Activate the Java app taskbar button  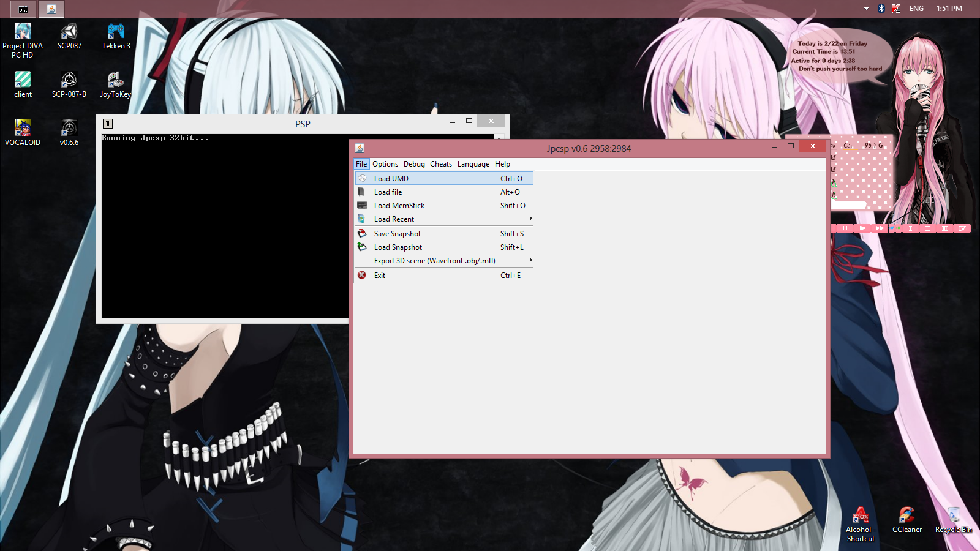pyautogui.click(x=51, y=9)
